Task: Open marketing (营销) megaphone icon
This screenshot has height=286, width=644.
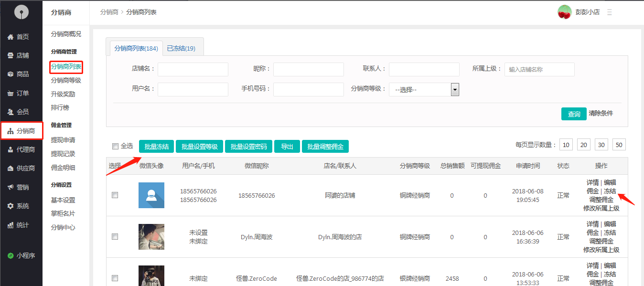Action: [11, 187]
